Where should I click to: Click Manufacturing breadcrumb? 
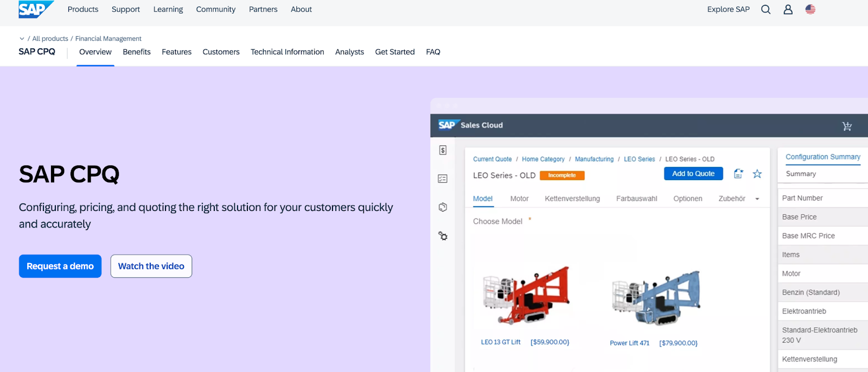594,159
